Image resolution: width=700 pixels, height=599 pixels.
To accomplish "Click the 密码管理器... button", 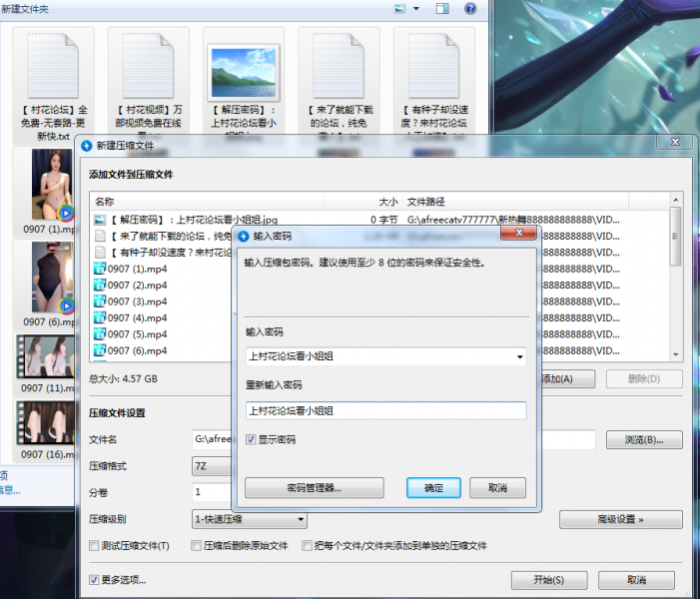I will [x=314, y=488].
